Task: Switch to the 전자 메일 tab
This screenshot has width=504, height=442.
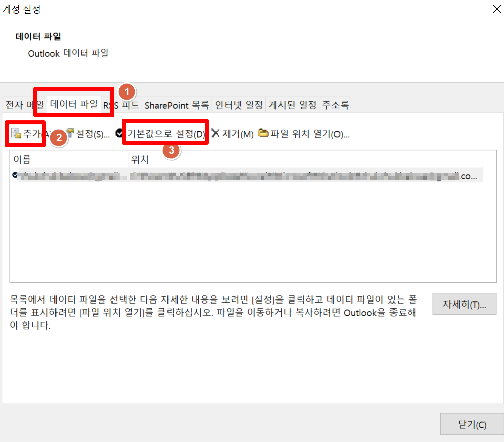Action: click(24, 105)
